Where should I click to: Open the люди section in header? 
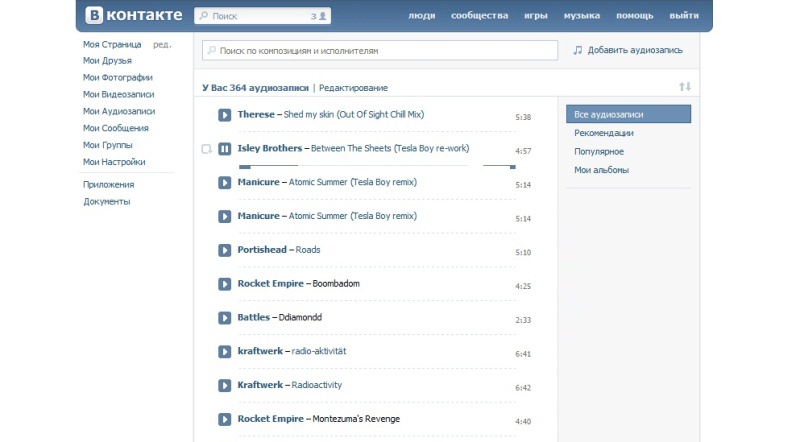[x=421, y=15]
